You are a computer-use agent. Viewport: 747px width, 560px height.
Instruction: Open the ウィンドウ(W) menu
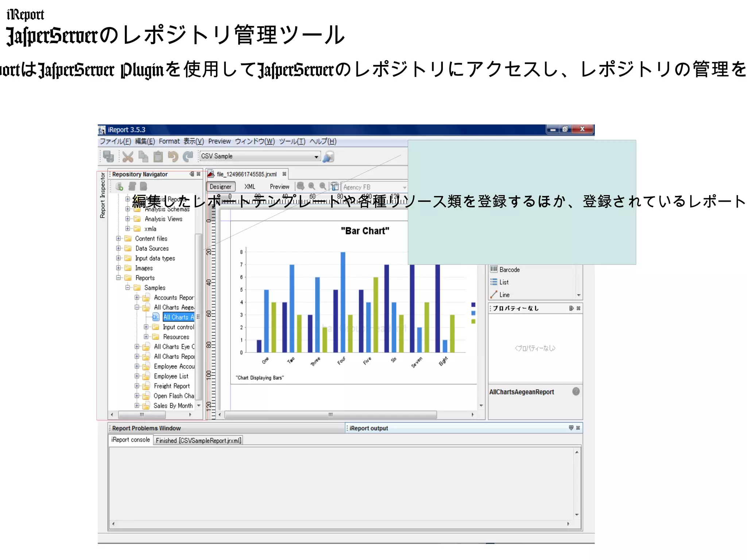tap(255, 141)
